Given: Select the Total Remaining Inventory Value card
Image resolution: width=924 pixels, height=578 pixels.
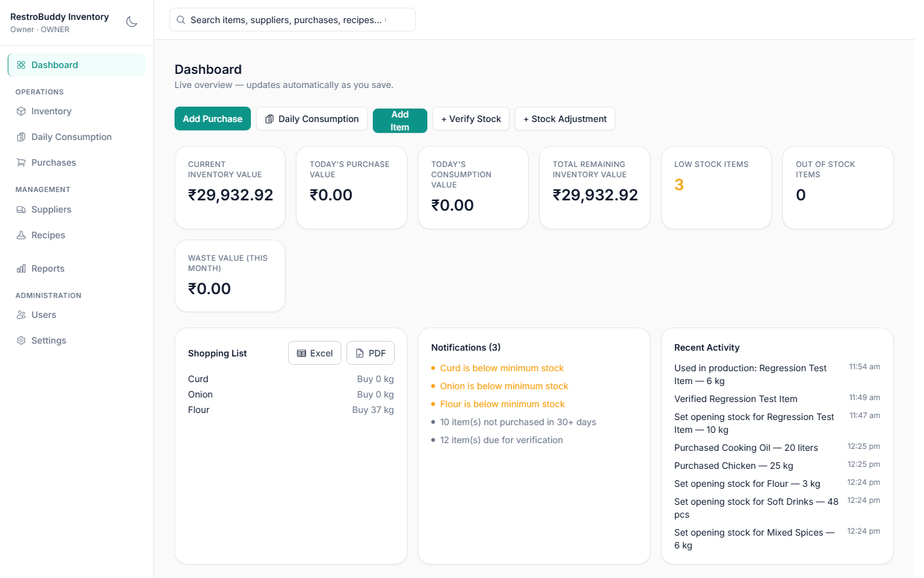Looking at the screenshot, I should 595,188.
